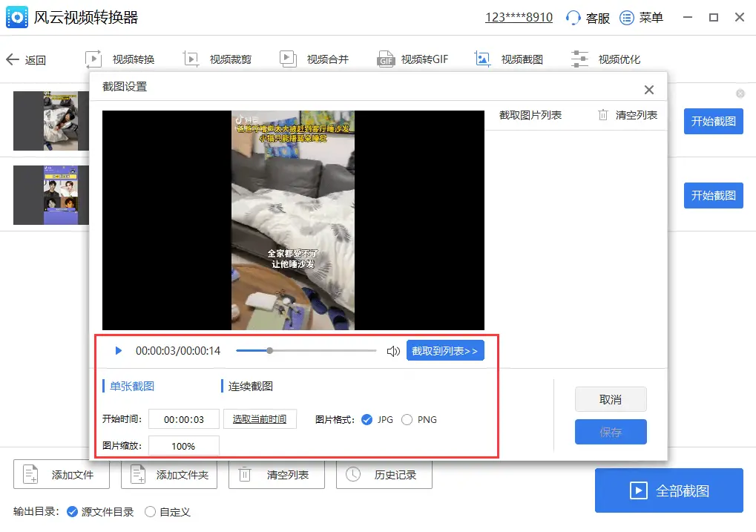756x532 pixels.
Task: Click second video's 开始截图 button
Action: 713,195
